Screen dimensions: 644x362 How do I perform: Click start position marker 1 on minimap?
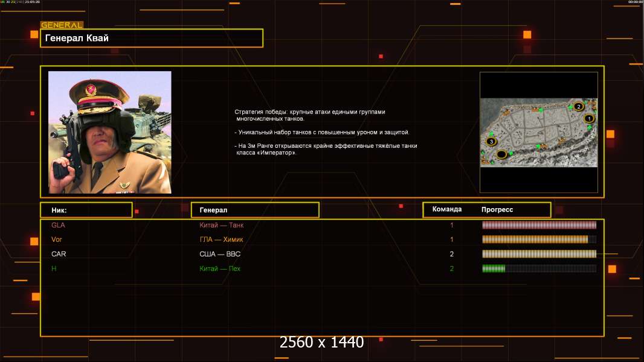point(589,119)
